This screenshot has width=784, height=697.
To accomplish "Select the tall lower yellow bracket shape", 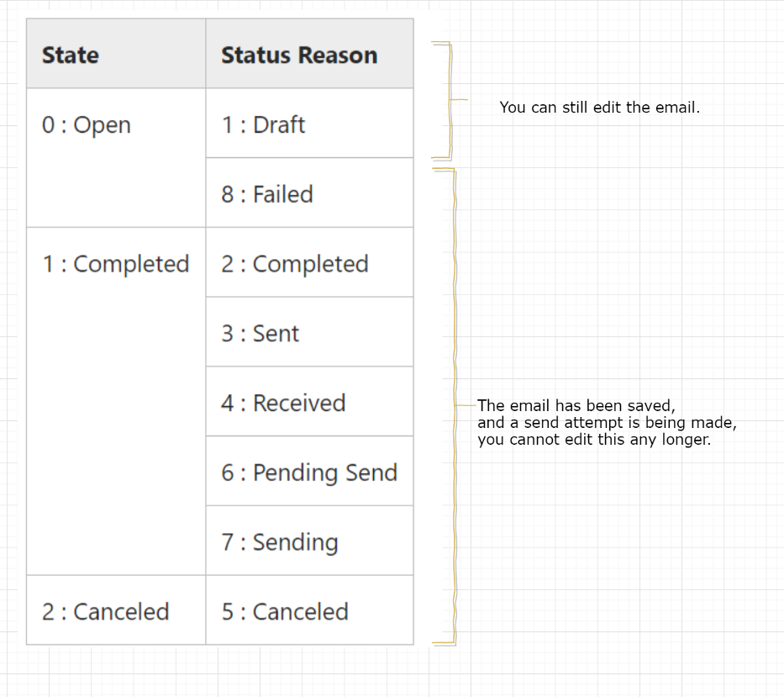I will [455, 407].
